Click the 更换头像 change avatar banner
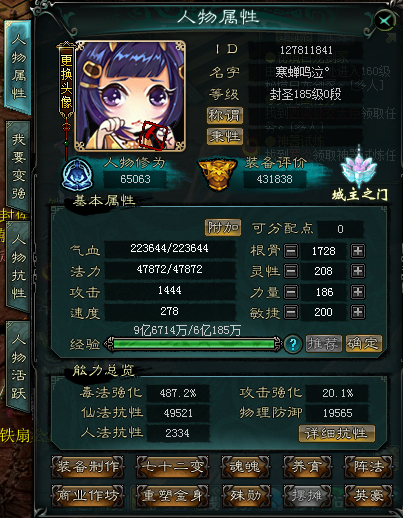Image resolution: width=403 pixels, height=518 pixels. (66, 82)
